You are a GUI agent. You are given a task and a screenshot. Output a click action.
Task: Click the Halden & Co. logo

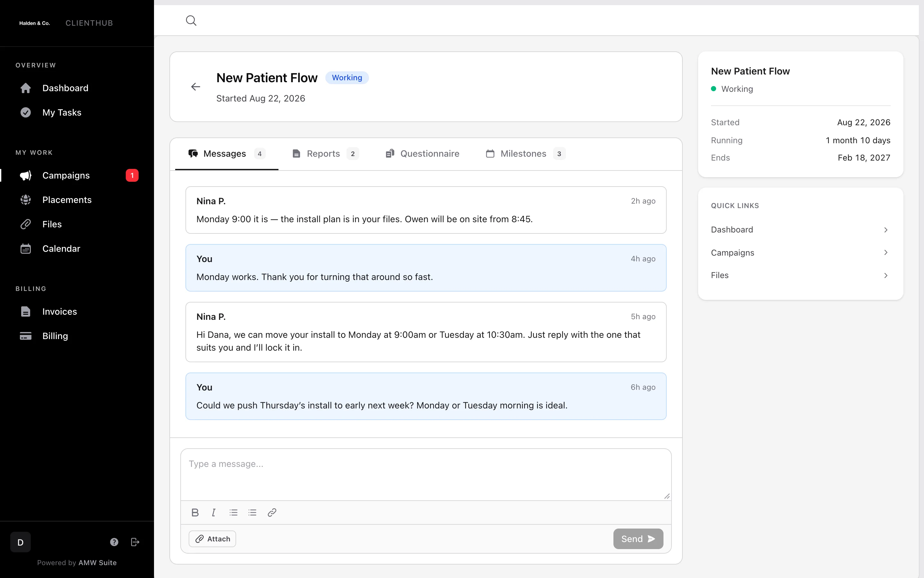tap(34, 23)
